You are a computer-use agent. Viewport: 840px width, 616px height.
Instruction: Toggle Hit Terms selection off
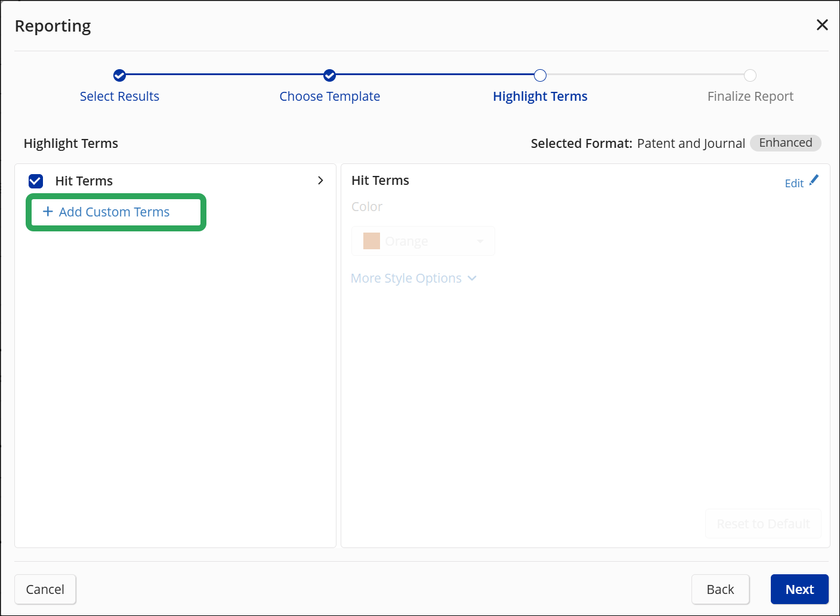pos(35,181)
